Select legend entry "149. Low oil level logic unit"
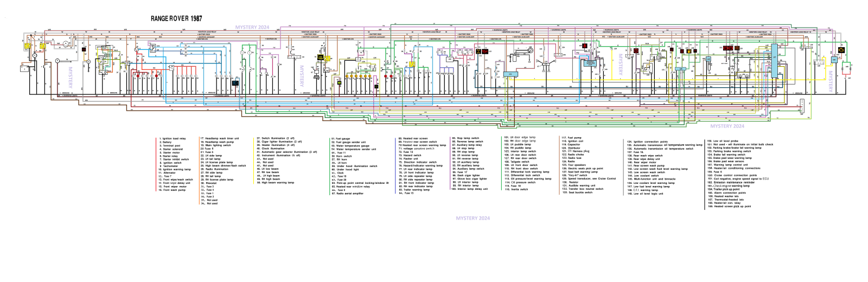Viewport: 868px width, 282px height. click(x=646, y=194)
